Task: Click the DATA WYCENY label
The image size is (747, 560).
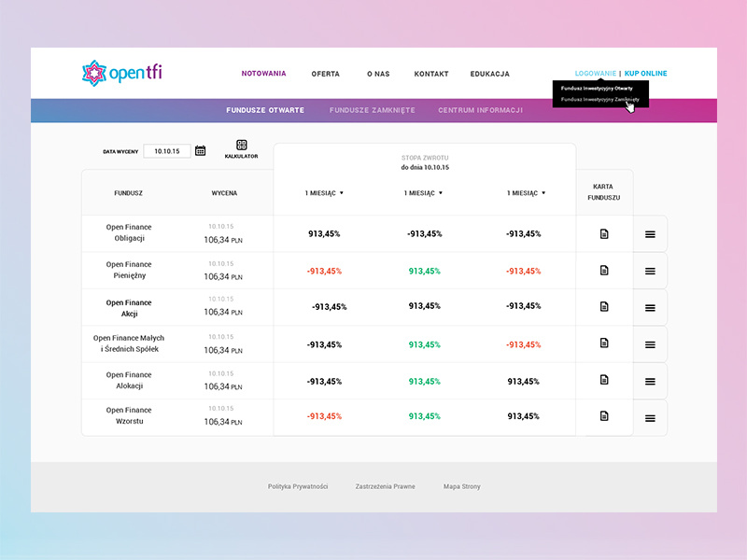Action: 120,151
